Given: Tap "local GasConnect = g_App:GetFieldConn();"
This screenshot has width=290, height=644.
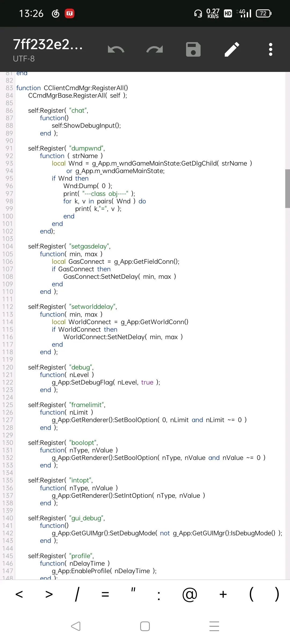Looking at the screenshot, I should point(115,262).
